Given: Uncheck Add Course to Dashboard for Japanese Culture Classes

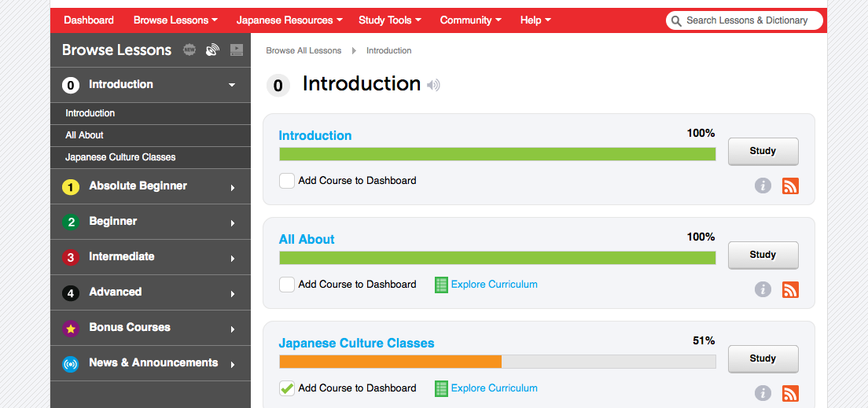Looking at the screenshot, I should 287,388.
